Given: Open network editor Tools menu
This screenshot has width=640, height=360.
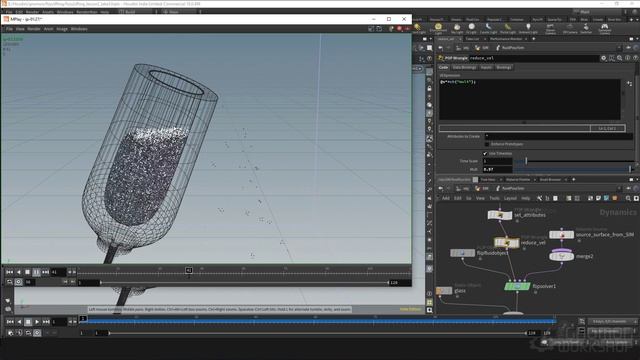Looking at the screenshot, I should click(x=494, y=198).
